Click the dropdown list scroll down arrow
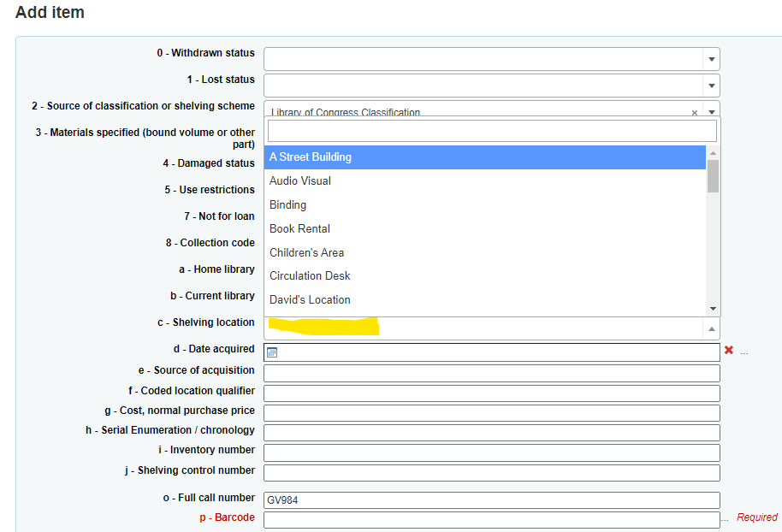 (x=713, y=309)
